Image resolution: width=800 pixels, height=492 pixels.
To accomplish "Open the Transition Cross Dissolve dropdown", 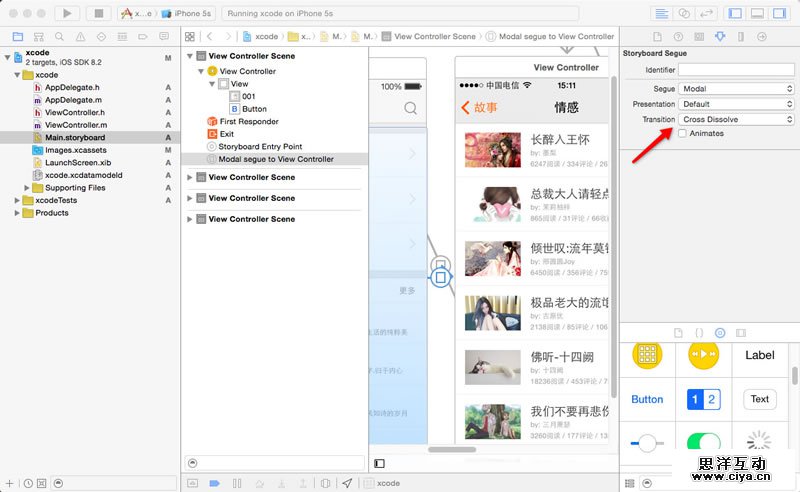I will (736, 119).
